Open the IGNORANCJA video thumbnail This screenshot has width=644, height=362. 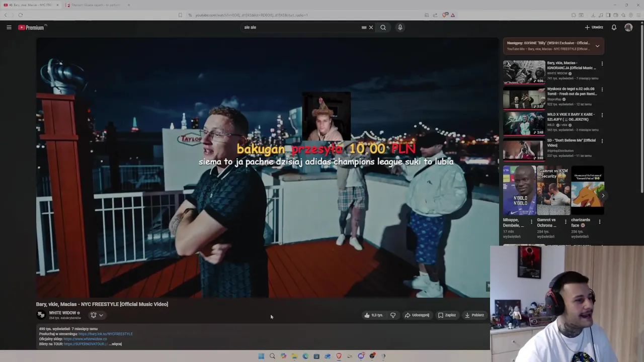pyautogui.click(x=524, y=72)
